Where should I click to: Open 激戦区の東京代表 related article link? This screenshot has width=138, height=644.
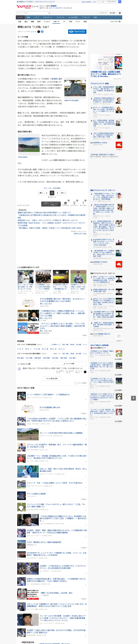point(44,213)
